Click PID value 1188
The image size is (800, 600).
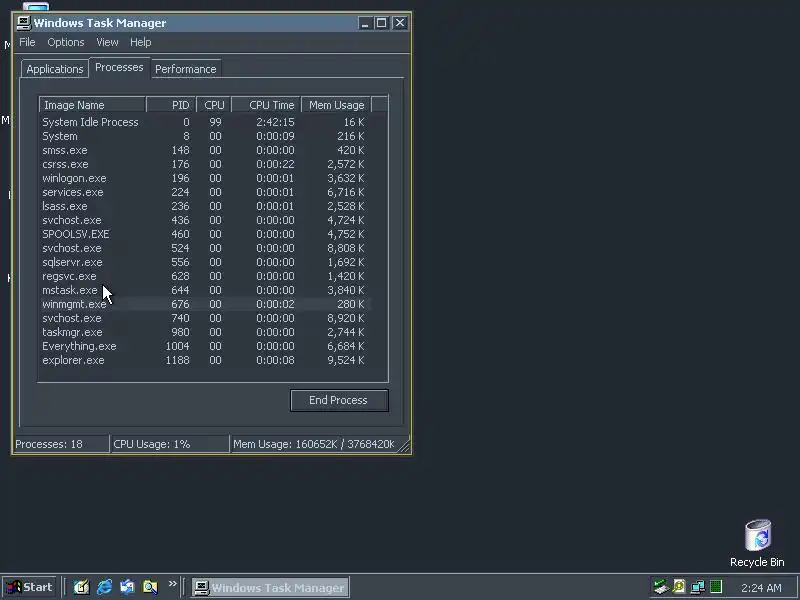click(178, 360)
